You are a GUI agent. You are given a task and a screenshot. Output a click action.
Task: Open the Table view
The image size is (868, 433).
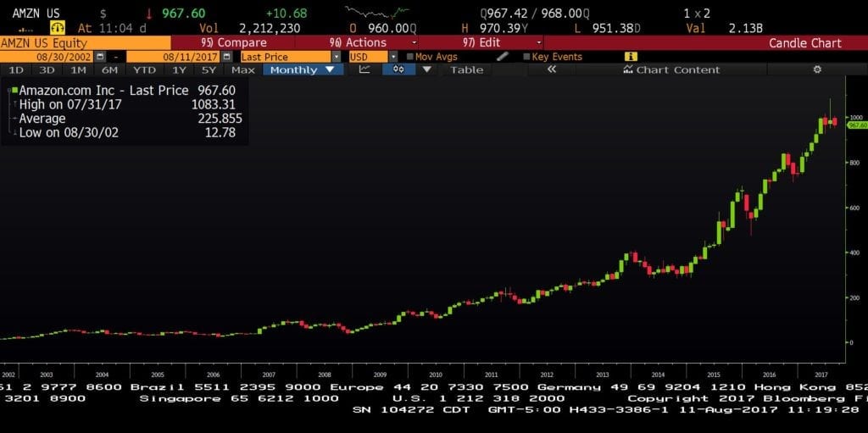466,69
